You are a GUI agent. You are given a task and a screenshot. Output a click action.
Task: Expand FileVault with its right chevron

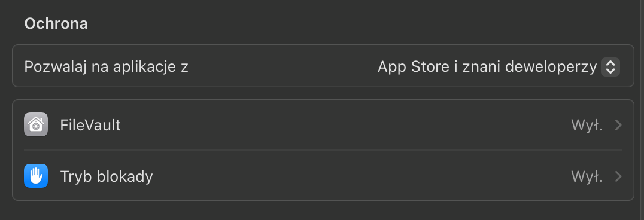[618, 125]
